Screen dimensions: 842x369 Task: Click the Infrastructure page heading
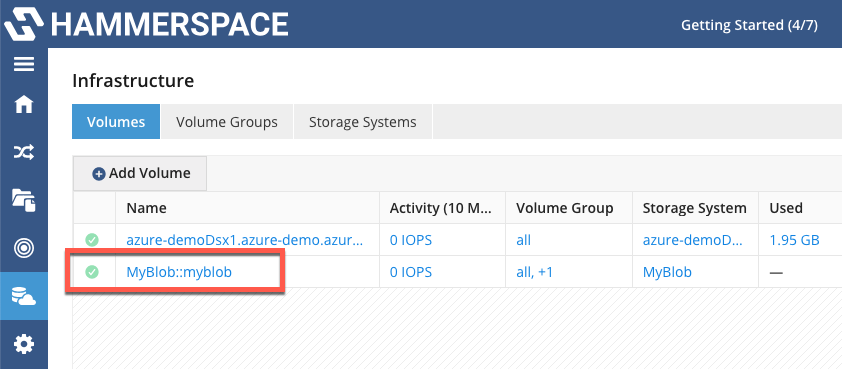coord(133,81)
